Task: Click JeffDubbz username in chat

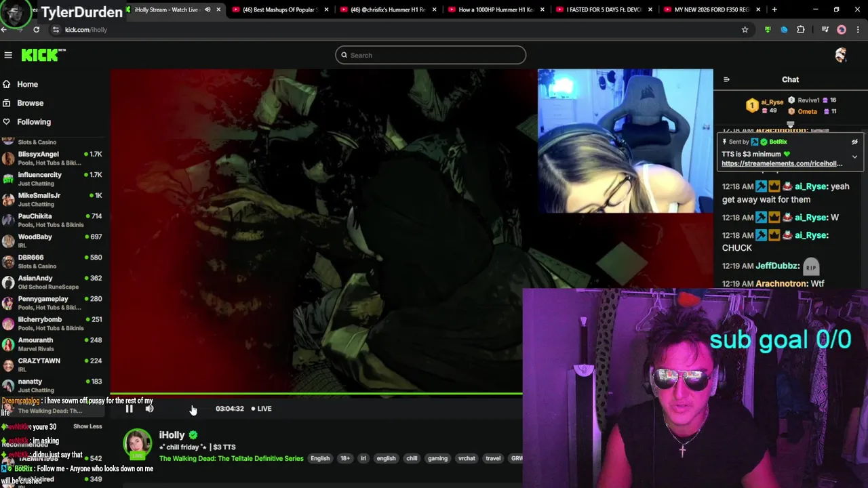Action: click(x=778, y=266)
